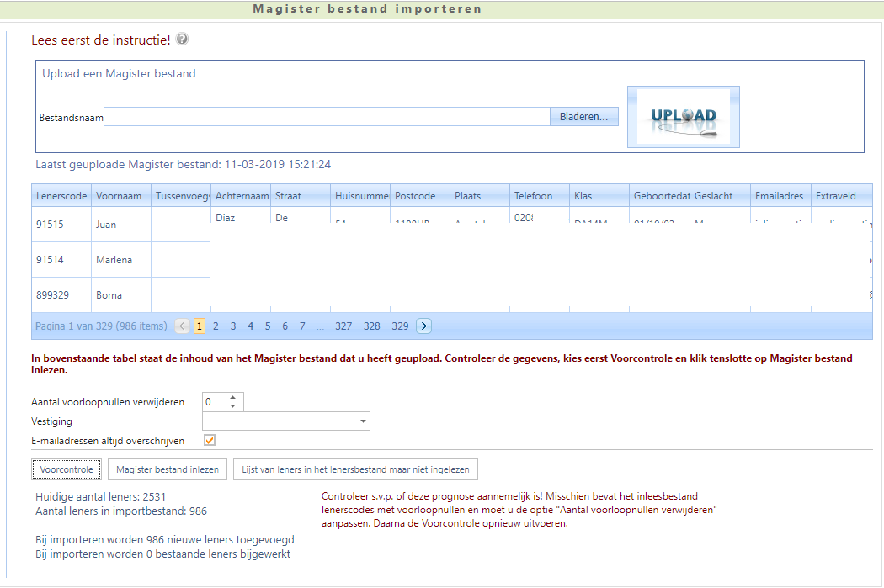Jump to page 328
The height and width of the screenshot is (588, 884).
pos(371,326)
